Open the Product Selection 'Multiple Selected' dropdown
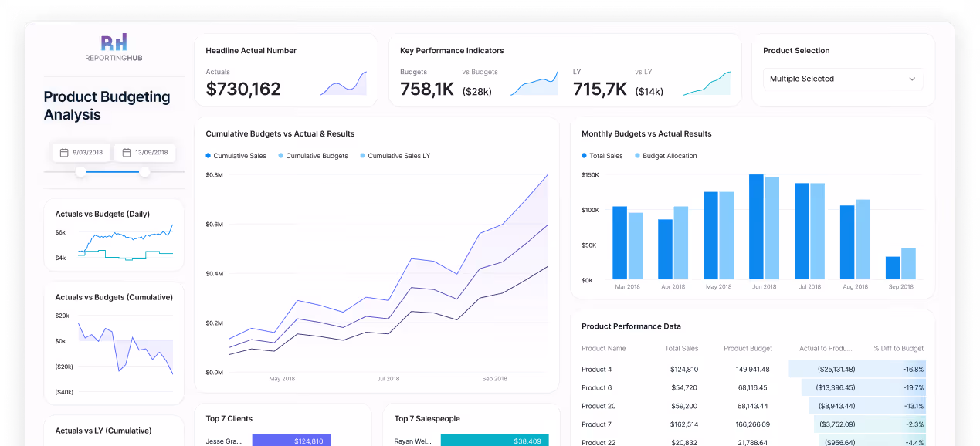The image size is (980, 446). [843, 79]
